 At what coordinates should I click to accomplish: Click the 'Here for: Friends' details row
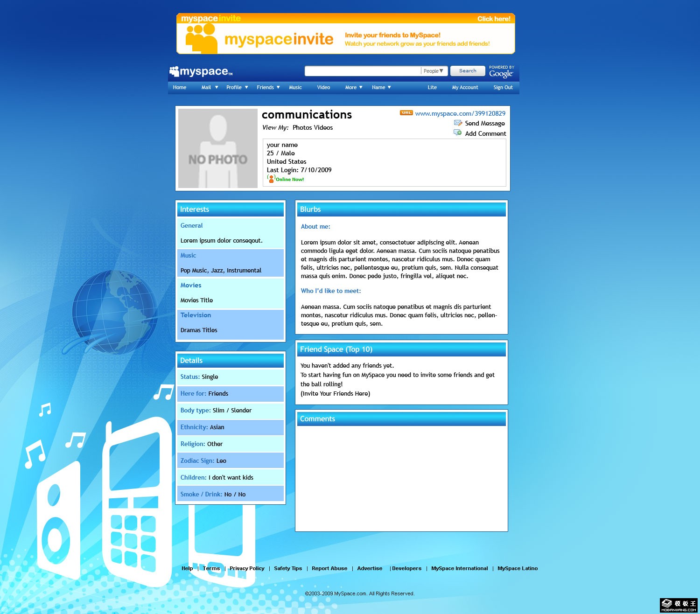click(x=231, y=394)
